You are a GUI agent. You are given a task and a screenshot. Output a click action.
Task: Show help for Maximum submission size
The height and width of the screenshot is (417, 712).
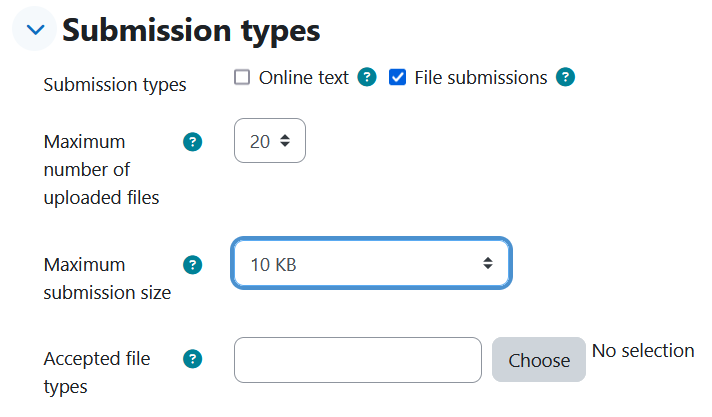tap(193, 265)
